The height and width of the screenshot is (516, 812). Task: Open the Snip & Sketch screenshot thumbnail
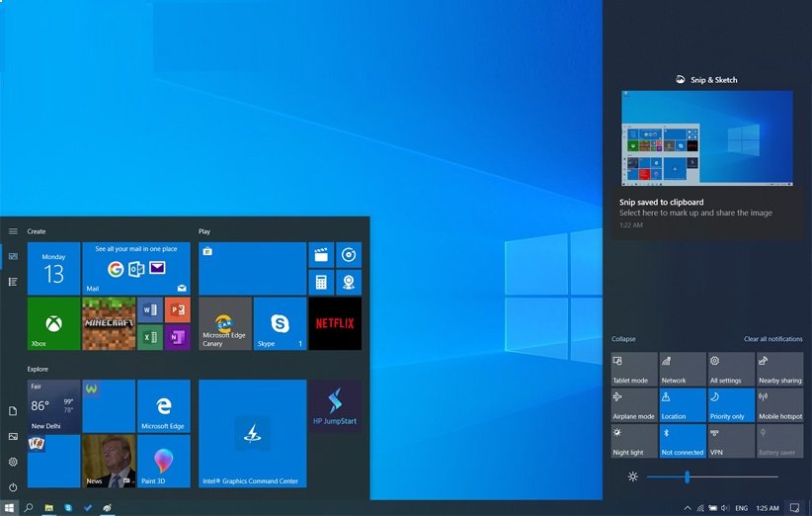click(x=707, y=137)
